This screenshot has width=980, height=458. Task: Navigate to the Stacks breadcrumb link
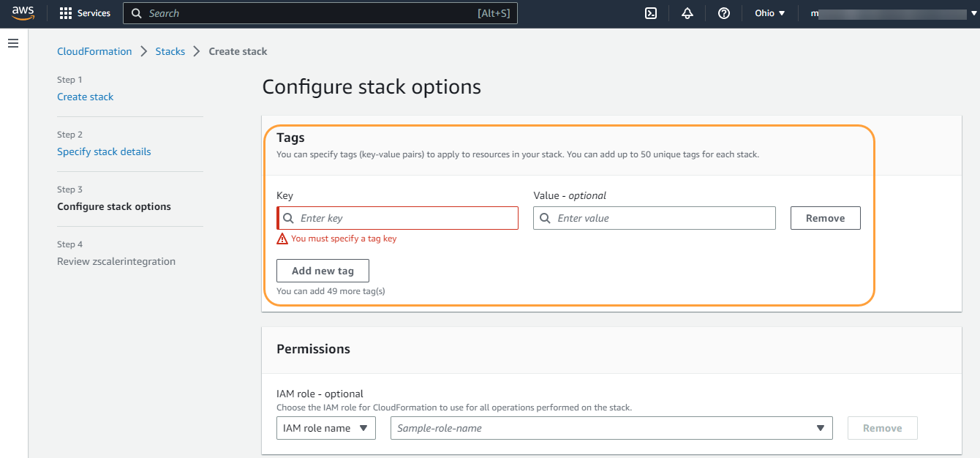[x=170, y=51]
